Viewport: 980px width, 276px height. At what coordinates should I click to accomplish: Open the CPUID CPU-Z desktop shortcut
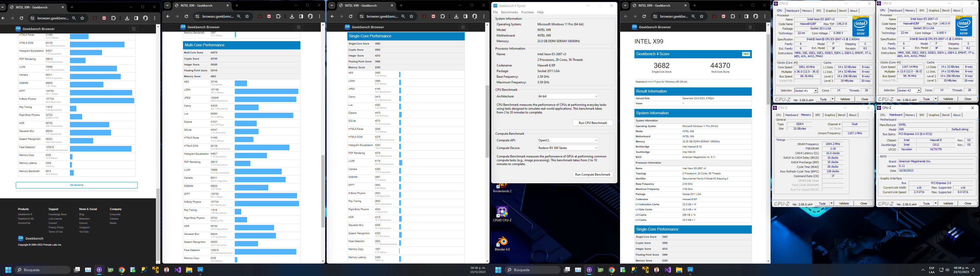[x=502, y=214]
